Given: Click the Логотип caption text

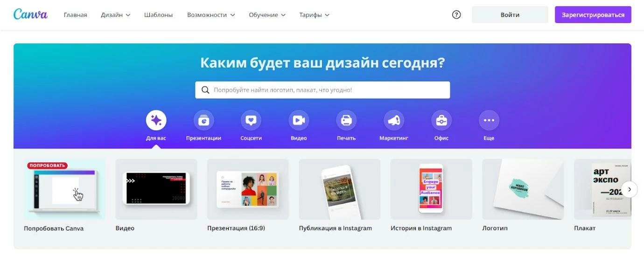Looking at the screenshot, I should (x=495, y=228).
